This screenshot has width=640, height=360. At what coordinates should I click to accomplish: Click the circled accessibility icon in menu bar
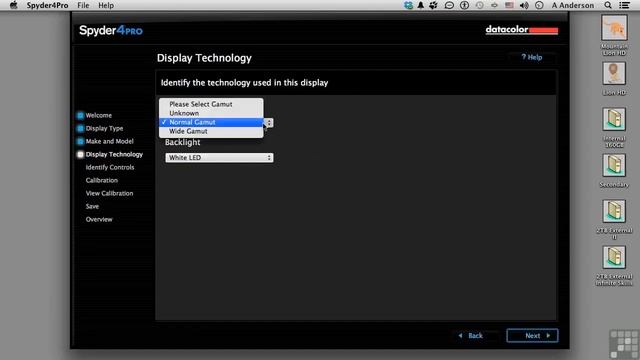[464, 5]
